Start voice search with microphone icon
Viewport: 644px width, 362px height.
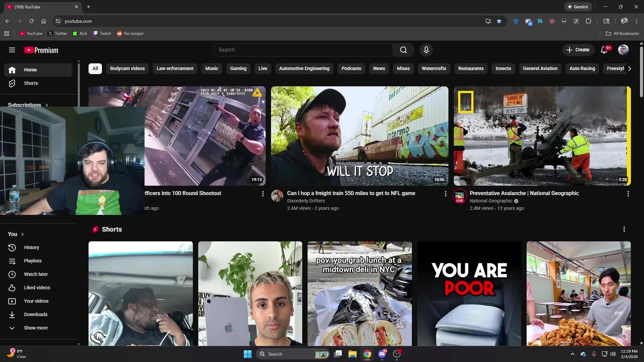tap(426, 50)
